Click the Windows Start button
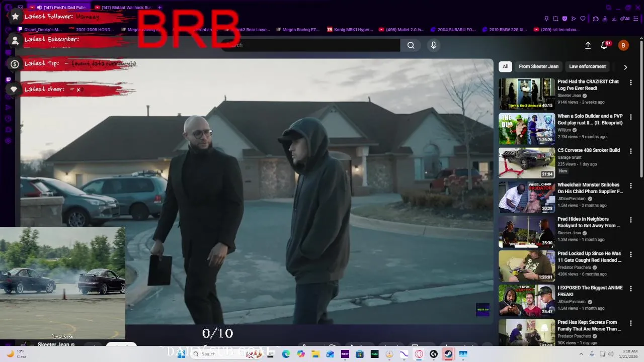Image resolution: width=644 pixels, height=362 pixels. 181,354
